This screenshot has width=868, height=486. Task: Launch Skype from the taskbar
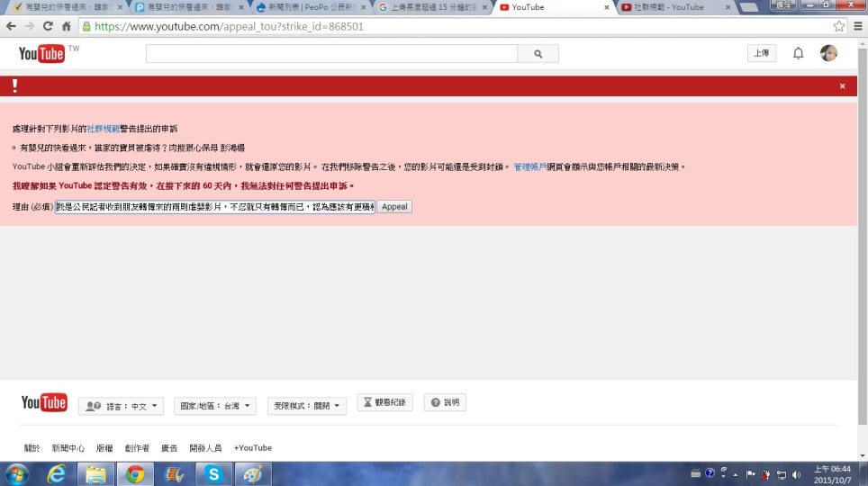(x=213, y=473)
